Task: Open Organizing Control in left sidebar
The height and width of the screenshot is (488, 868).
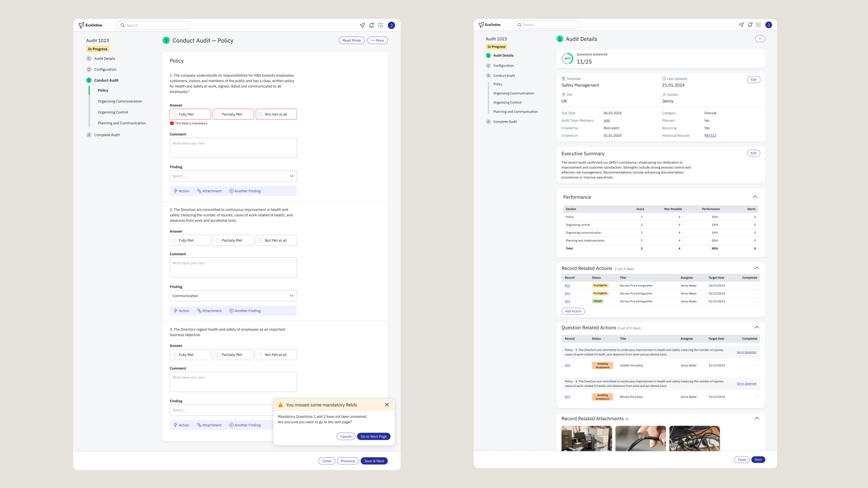Action: tap(113, 112)
